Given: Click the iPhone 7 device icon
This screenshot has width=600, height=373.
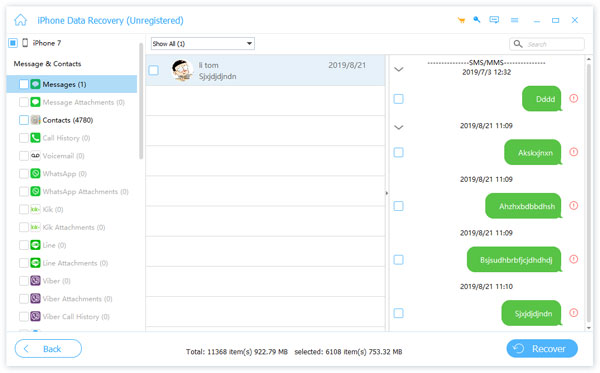Looking at the screenshot, I should pos(25,43).
